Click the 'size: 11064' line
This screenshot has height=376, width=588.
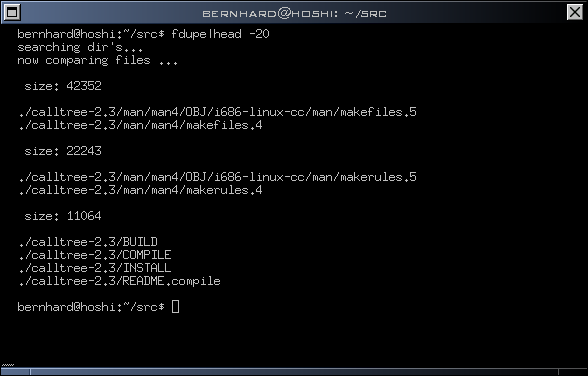tap(63, 216)
